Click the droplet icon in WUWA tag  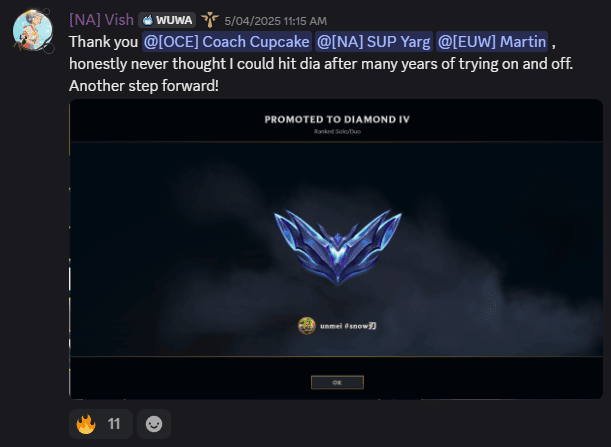(148, 20)
